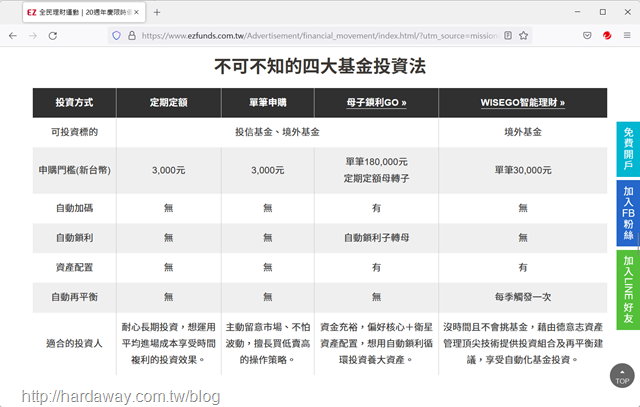View site security lock info
Screen dimensions: 640x407
[x=132, y=36]
